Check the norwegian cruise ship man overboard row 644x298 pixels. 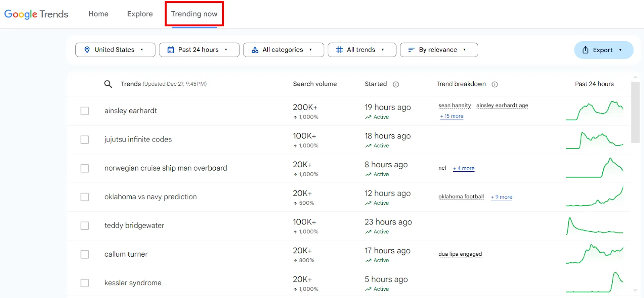[85, 168]
